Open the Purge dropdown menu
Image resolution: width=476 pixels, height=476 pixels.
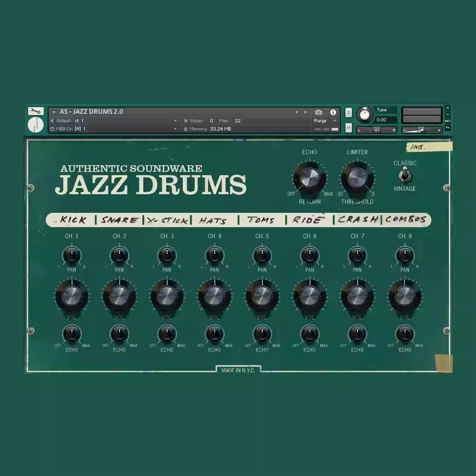tap(326, 120)
